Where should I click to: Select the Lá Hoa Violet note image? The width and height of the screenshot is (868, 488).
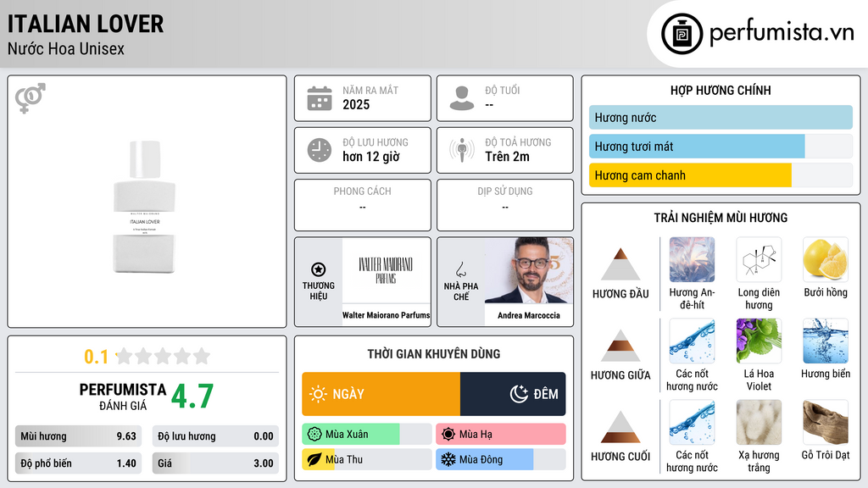tap(759, 341)
